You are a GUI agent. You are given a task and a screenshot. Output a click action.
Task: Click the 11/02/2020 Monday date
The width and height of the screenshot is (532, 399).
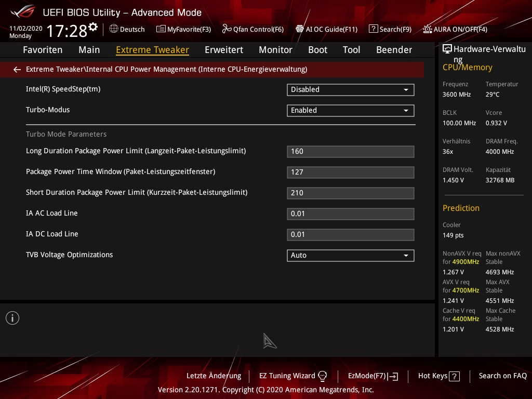click(x=26, y=32)
